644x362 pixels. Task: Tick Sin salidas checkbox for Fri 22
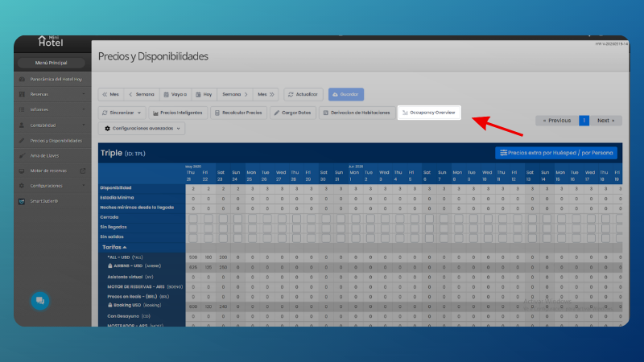pos(208,238)
